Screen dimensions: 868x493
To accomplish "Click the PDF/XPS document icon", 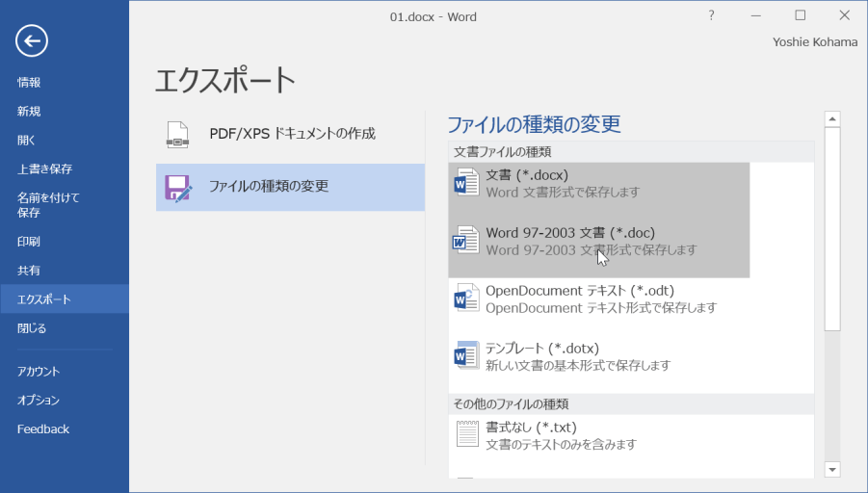I will [177, 135].
